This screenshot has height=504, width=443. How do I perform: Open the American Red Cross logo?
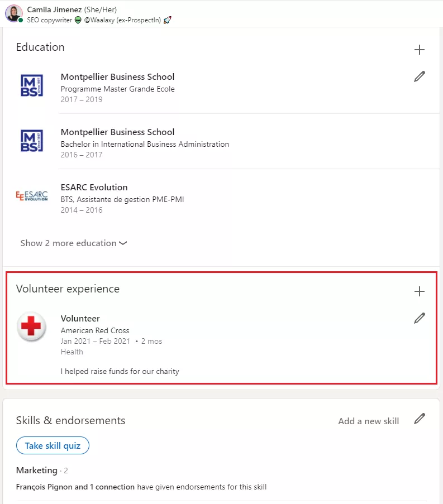31,327
